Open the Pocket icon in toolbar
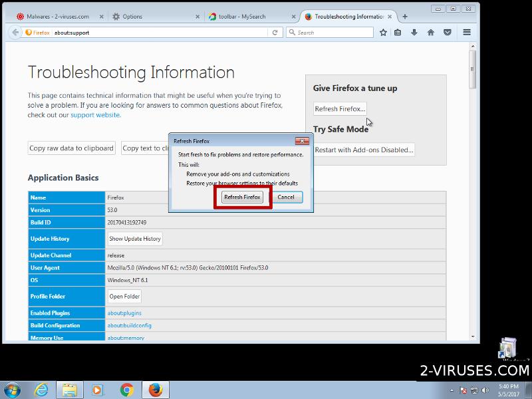 pyautogui.click(x=448, y=32)
